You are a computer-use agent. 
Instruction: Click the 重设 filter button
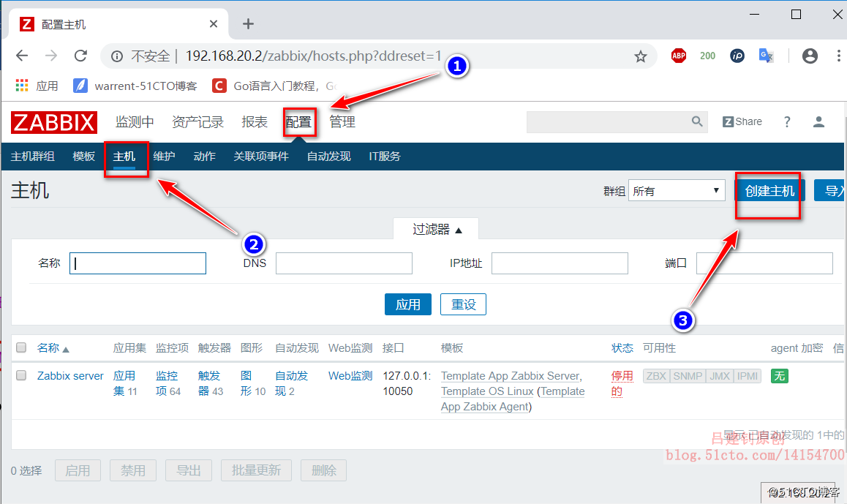[x=463, y=304]
